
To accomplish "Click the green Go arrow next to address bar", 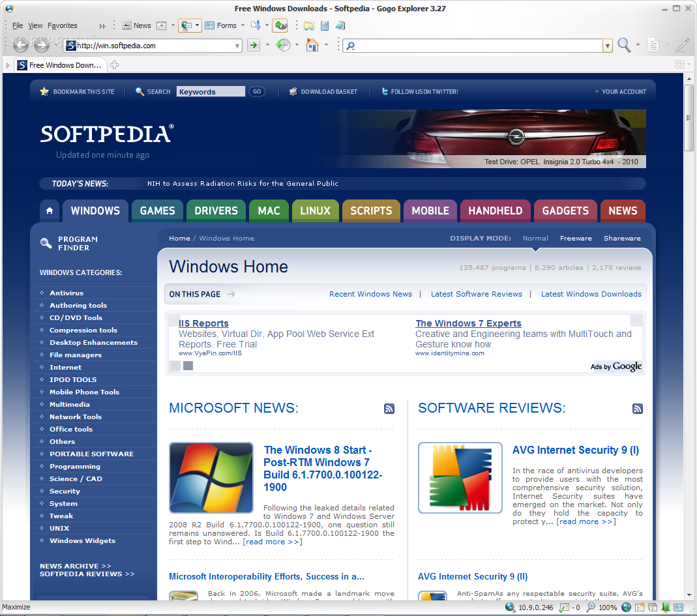I will tap(254, 45).
